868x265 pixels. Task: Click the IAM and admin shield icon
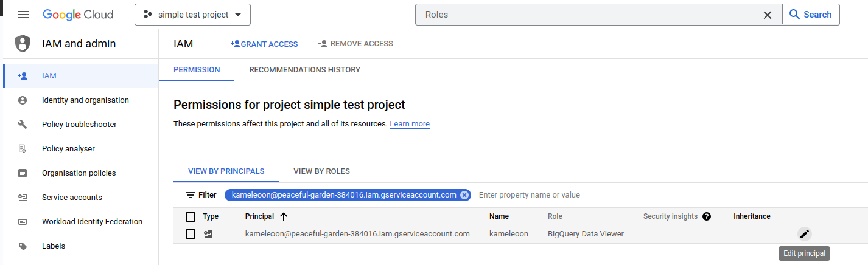coord(23,44)
